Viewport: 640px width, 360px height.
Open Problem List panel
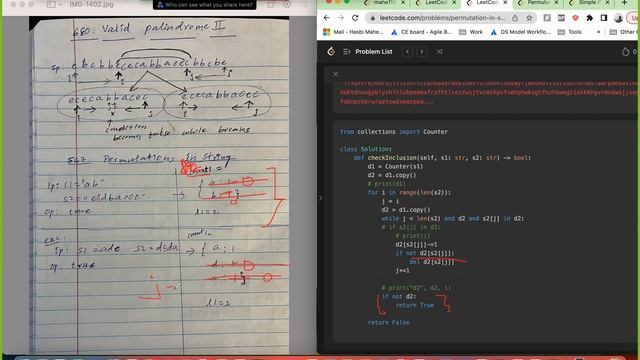pos(368,52)
